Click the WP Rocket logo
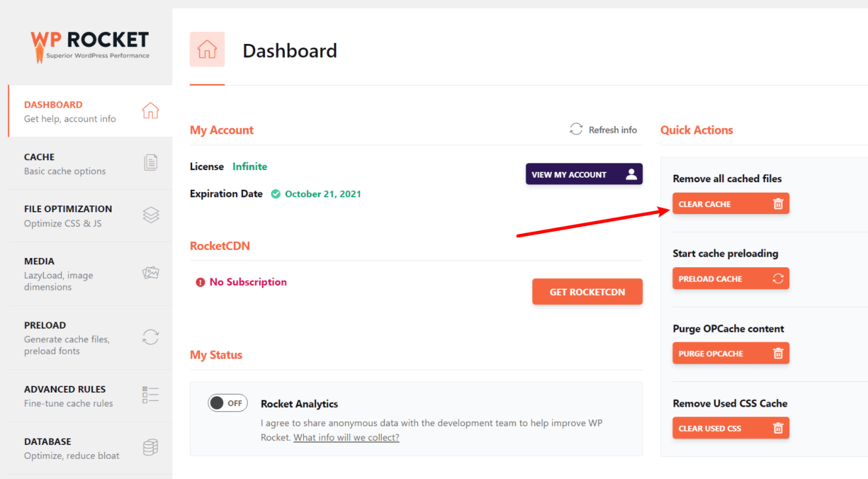The image size is (868, 479). [x=90, y=46]
